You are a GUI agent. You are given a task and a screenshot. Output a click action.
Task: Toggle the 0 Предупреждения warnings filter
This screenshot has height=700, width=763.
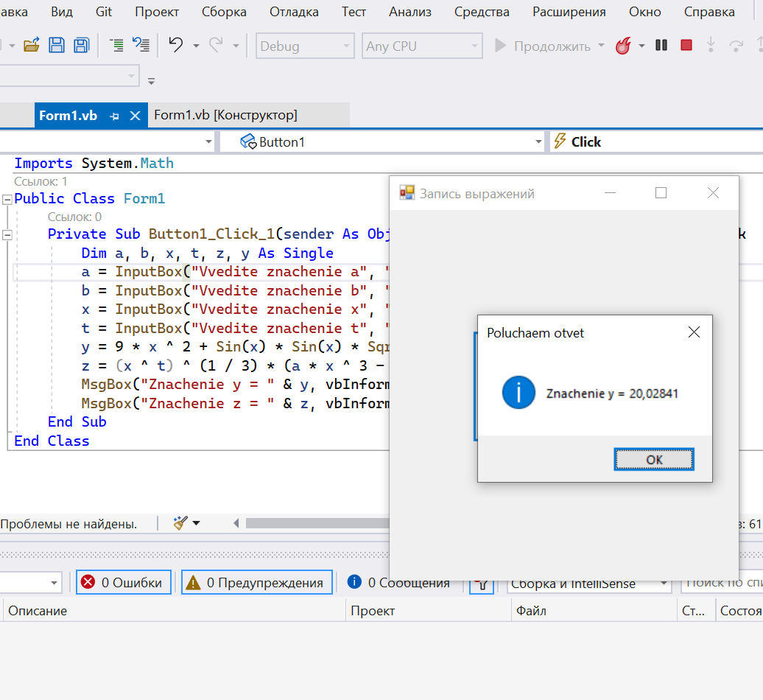(256, 582)
